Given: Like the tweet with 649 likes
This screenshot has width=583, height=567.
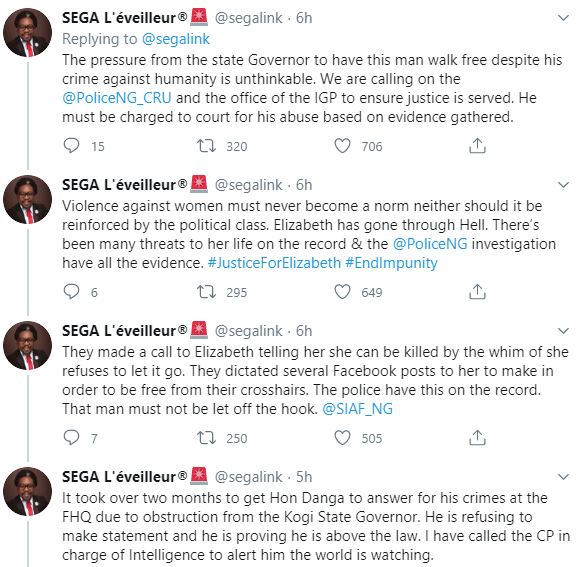Looking at the screenshot, I should [342, 292].
